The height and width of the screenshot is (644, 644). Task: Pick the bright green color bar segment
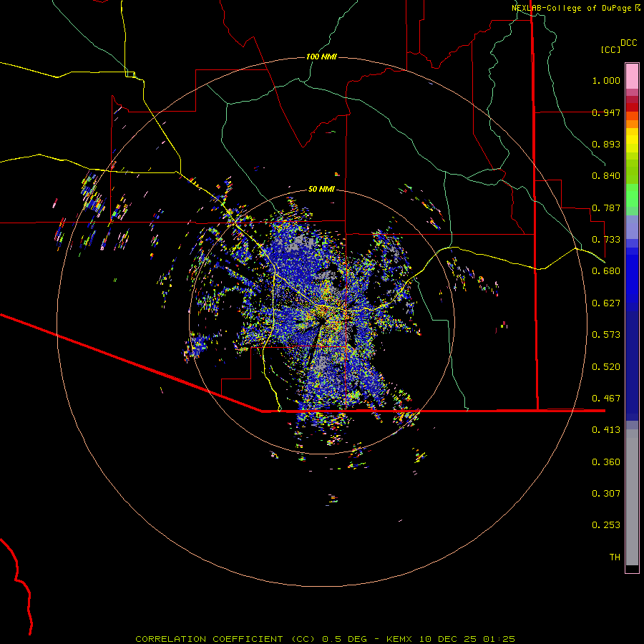click(632, 195)
